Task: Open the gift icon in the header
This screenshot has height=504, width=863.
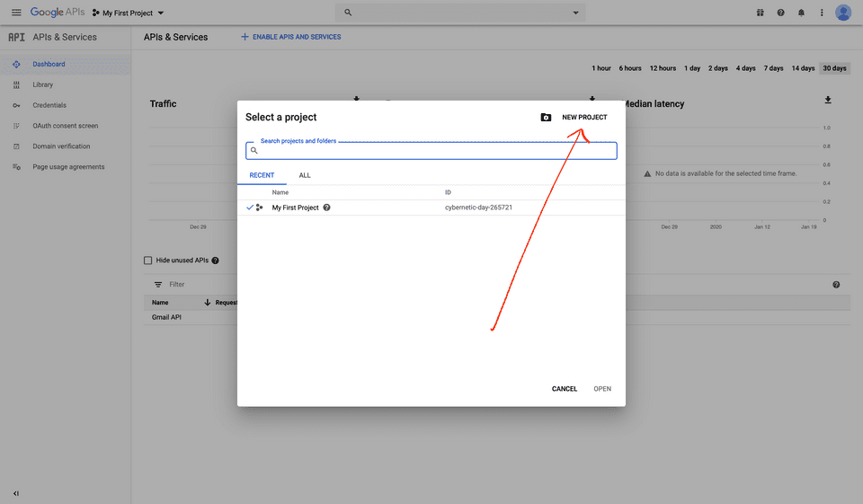Action: click(x=761, y=12)
